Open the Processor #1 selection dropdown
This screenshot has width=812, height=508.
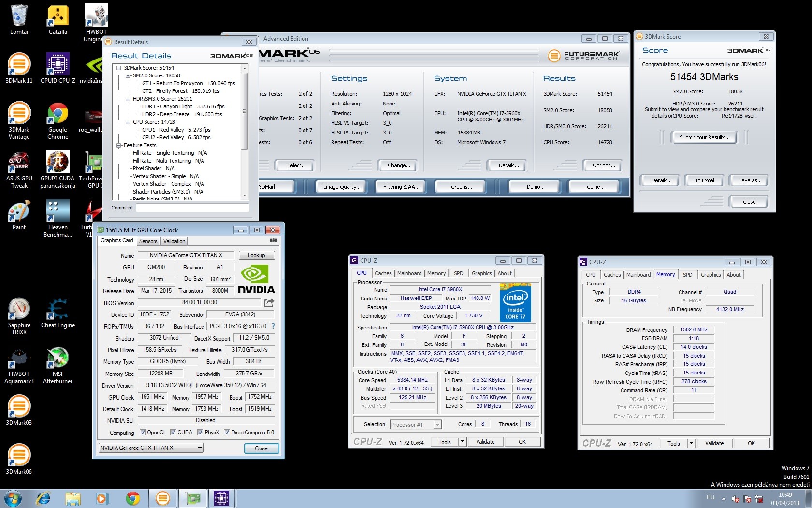click(416, 425)
